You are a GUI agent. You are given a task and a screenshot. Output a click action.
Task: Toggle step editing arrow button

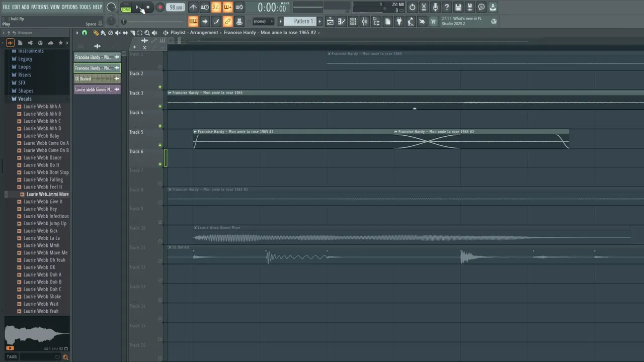coord(205,21)
